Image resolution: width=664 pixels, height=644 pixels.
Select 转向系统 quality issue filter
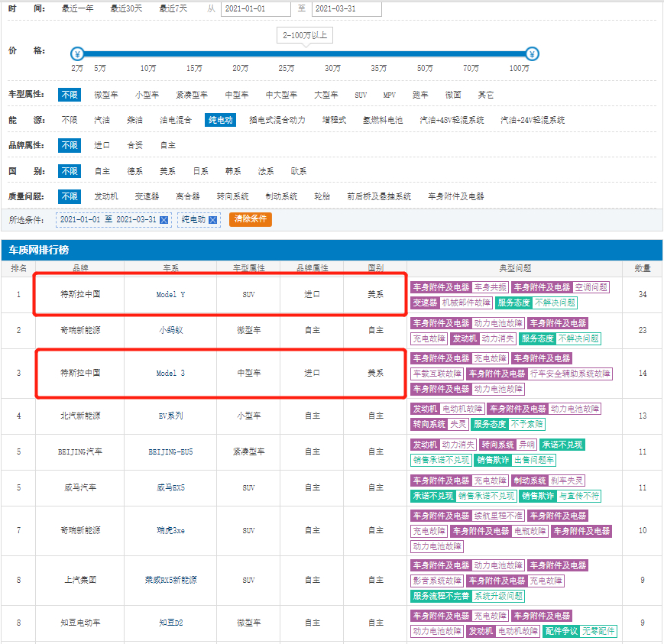coord(232,197)
